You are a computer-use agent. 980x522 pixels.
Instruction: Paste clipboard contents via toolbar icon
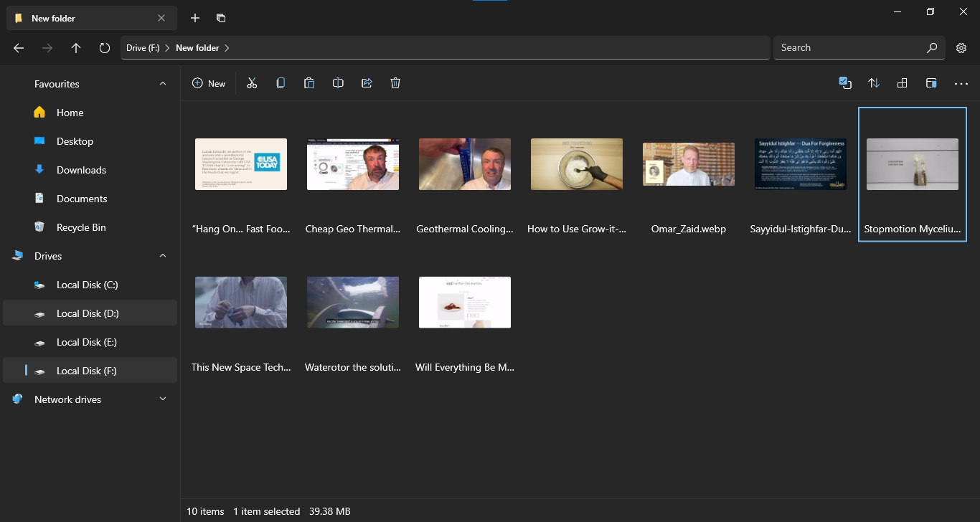[309, 83]
